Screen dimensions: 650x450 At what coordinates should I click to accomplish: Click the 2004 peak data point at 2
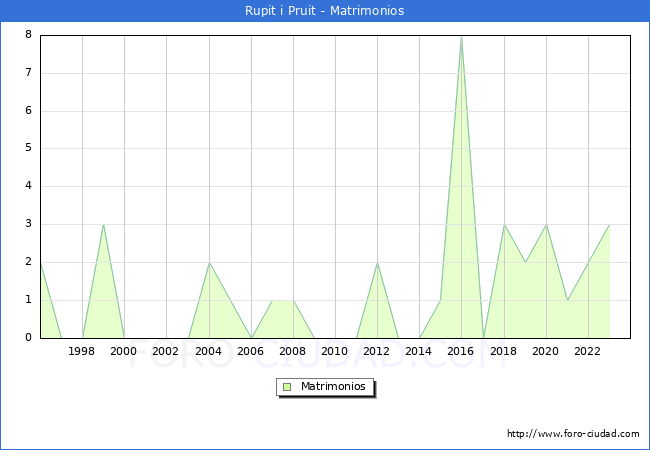209,263
